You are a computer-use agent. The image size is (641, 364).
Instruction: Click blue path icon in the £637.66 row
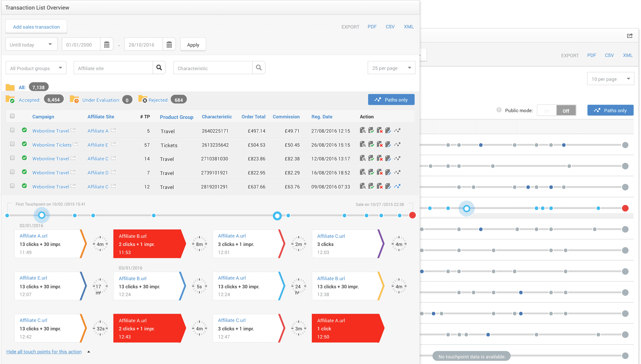tap(397, 186)
